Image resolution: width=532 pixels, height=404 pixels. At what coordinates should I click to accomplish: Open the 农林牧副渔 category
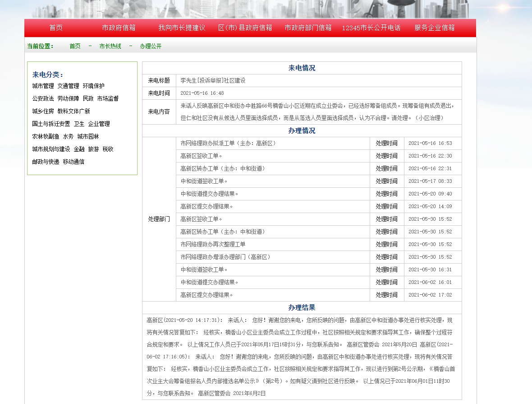pyautogui.click(x=46, y=136)
